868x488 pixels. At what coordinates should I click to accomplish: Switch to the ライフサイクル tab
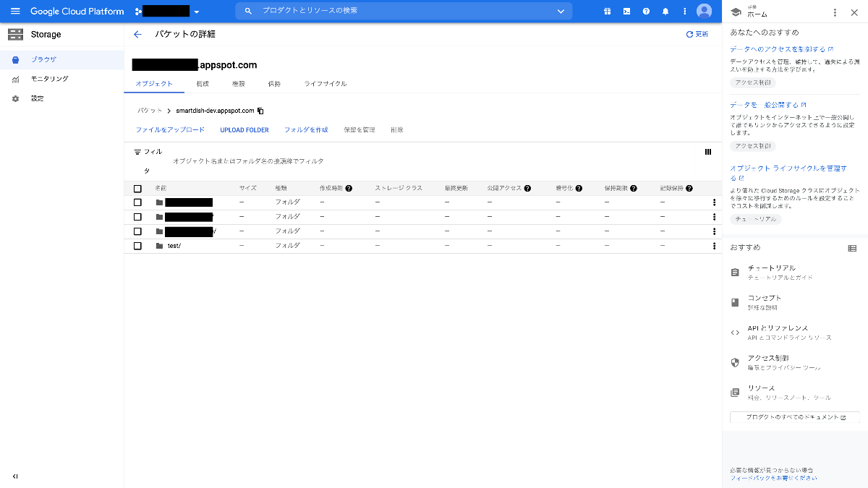point(325,84)
